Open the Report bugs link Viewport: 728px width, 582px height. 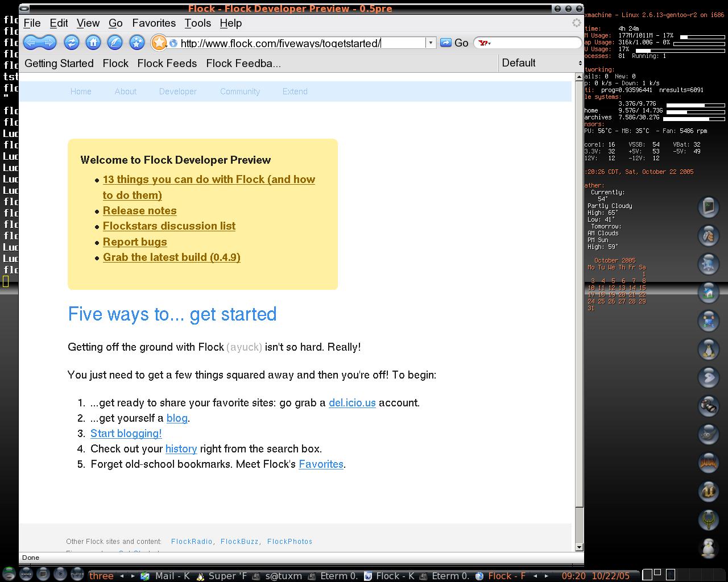[135, 242]
